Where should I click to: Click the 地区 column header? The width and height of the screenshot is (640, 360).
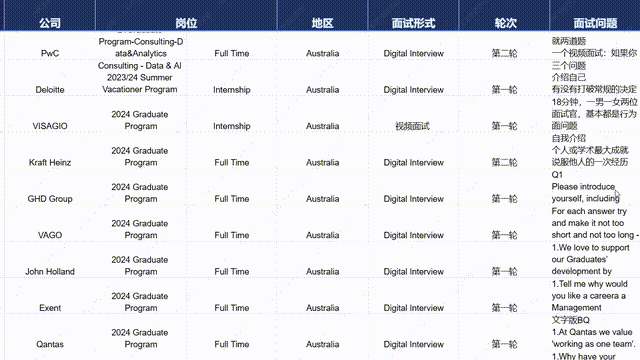coord(322,23)
